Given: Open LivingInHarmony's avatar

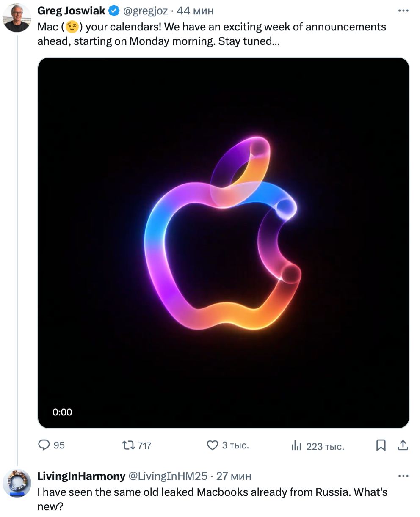Looking at the screenshot, I should (x=17, y=483).
